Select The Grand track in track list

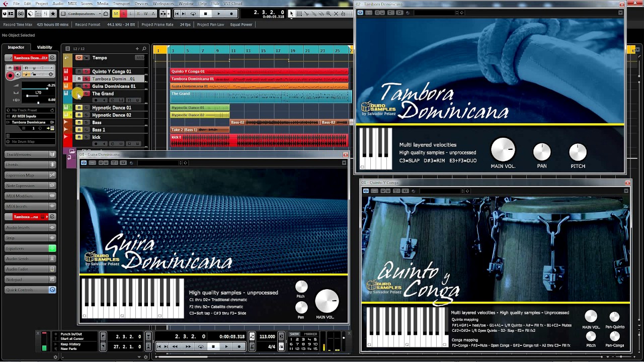coord(103,94)
